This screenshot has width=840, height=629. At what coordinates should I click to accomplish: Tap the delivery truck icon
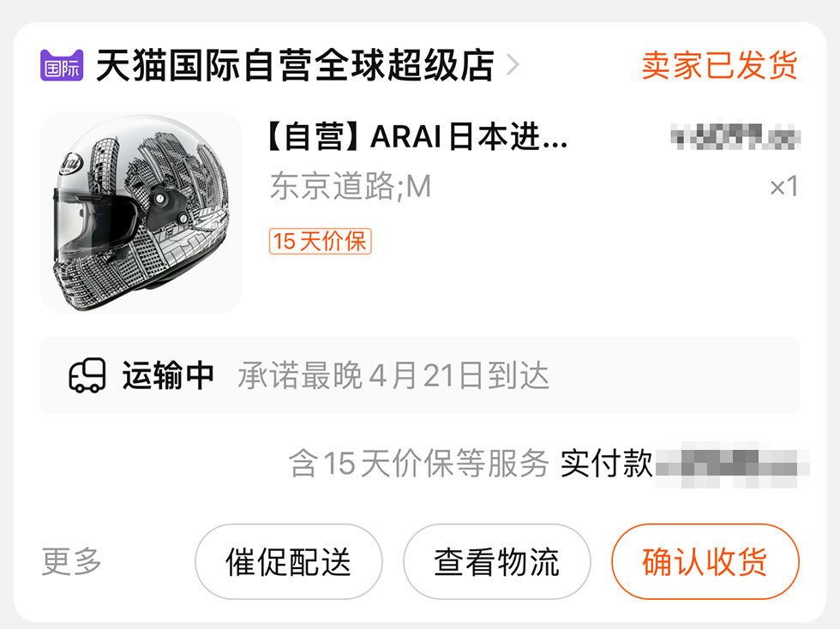pyautogui.click(x=87, y=375)
